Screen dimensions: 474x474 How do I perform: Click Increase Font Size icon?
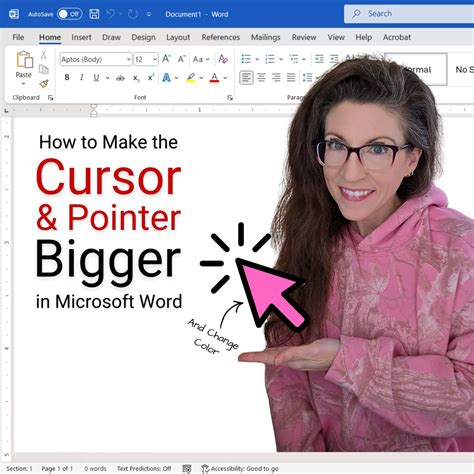pos(166,59)
